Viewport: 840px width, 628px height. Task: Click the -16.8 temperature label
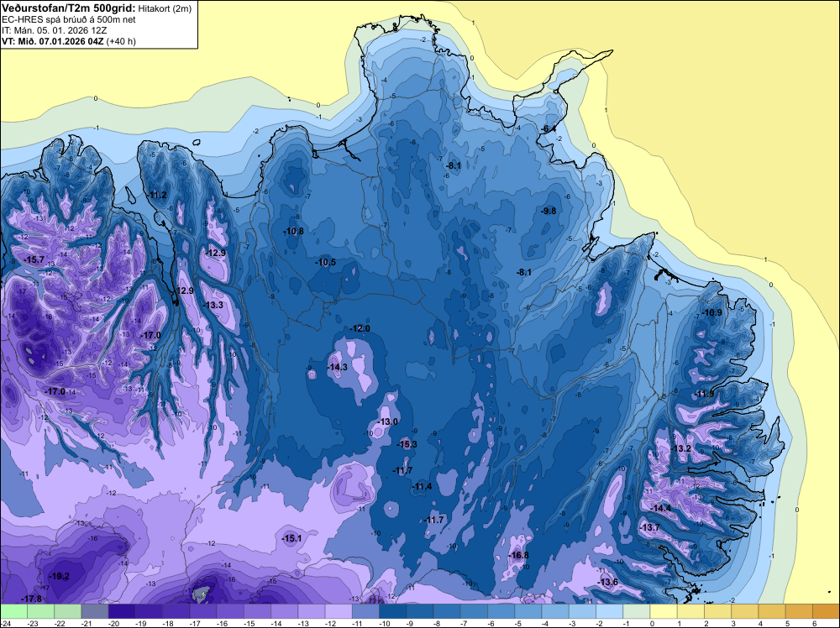pyautogui.click(x=518, y=555)
